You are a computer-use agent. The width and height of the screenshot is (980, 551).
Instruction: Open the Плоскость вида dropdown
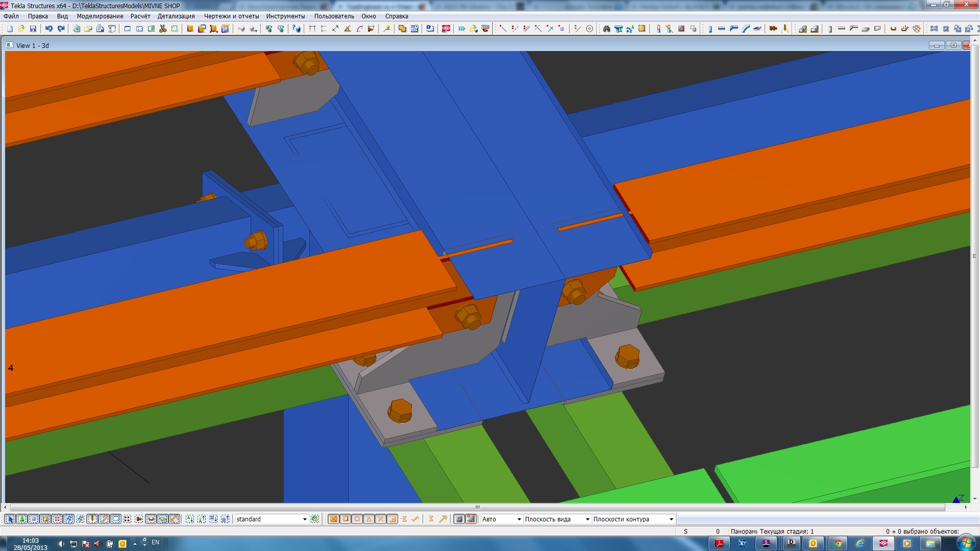coord(587,519)
